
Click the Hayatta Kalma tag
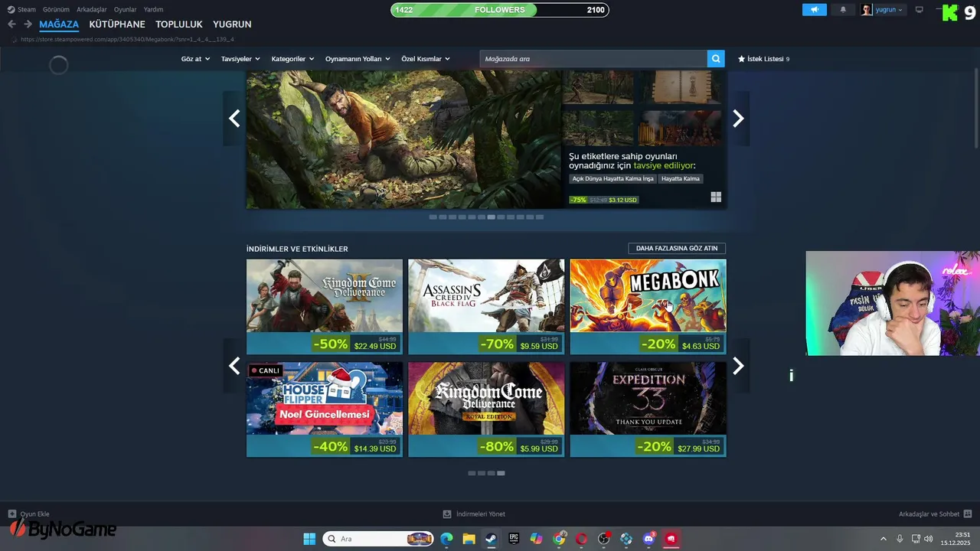pos(681,178)
